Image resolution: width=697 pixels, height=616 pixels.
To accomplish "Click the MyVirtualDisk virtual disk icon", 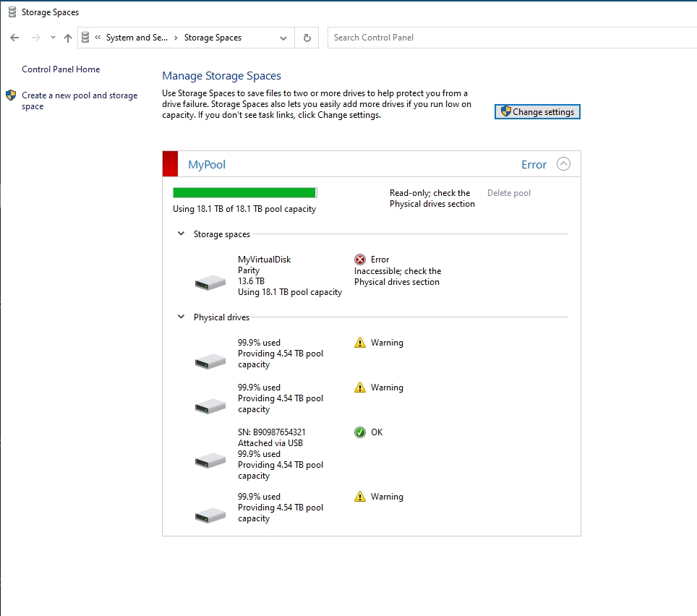I will (210, 282).
